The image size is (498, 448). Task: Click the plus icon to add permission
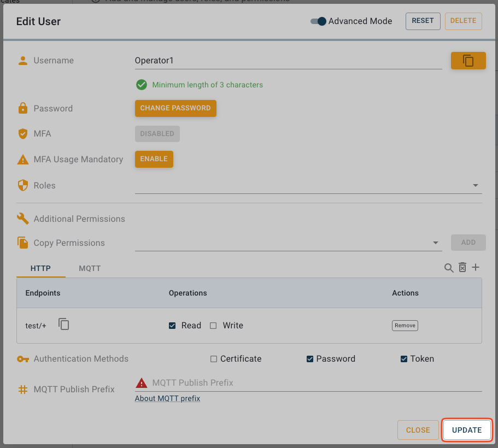(x=476, y=267)
